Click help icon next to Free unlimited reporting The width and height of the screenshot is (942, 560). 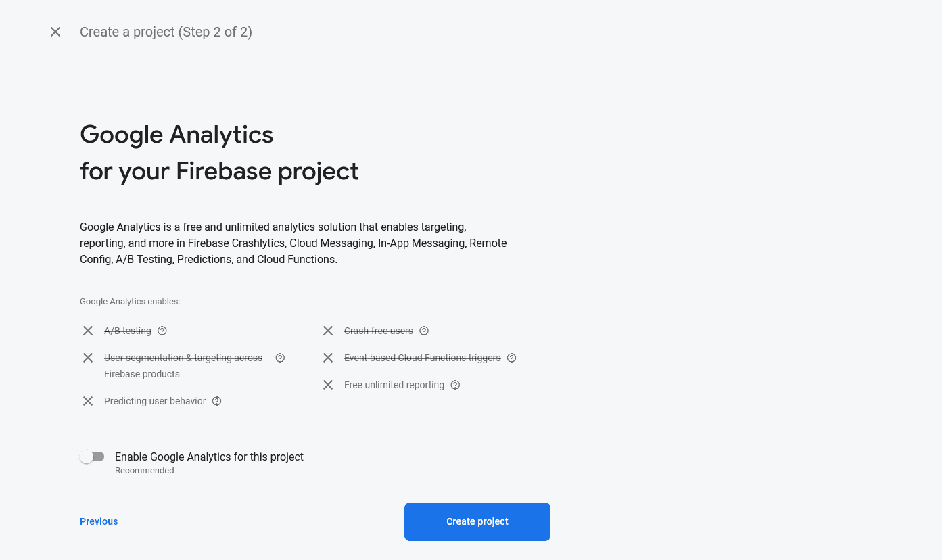[x=455, y=385]
